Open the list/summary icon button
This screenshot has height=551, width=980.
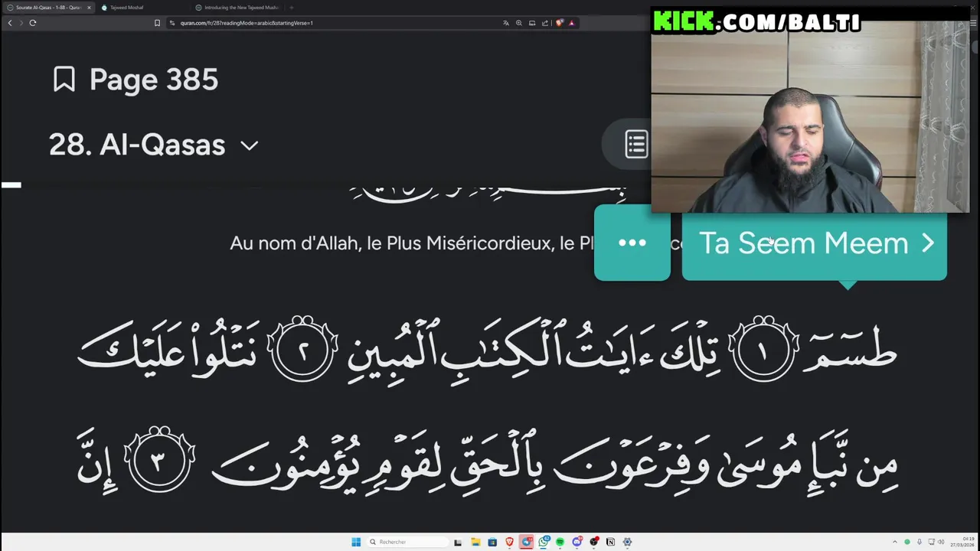coord(636,144)
